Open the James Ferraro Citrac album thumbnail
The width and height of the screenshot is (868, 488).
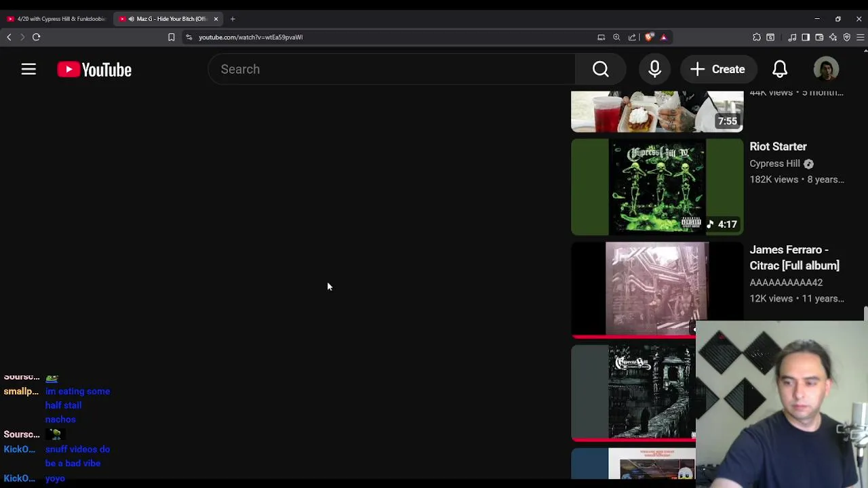point(657,290)
